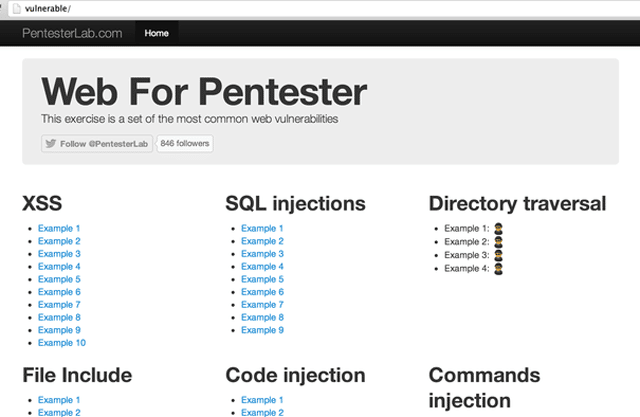
Task: Open XSS Example 10
Action: point(62,343)
